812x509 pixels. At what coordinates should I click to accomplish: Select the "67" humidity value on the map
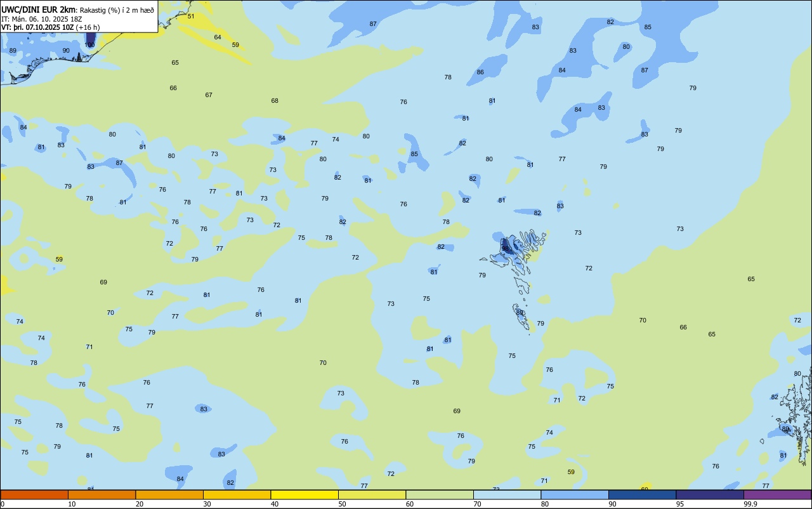click(209, 95)
